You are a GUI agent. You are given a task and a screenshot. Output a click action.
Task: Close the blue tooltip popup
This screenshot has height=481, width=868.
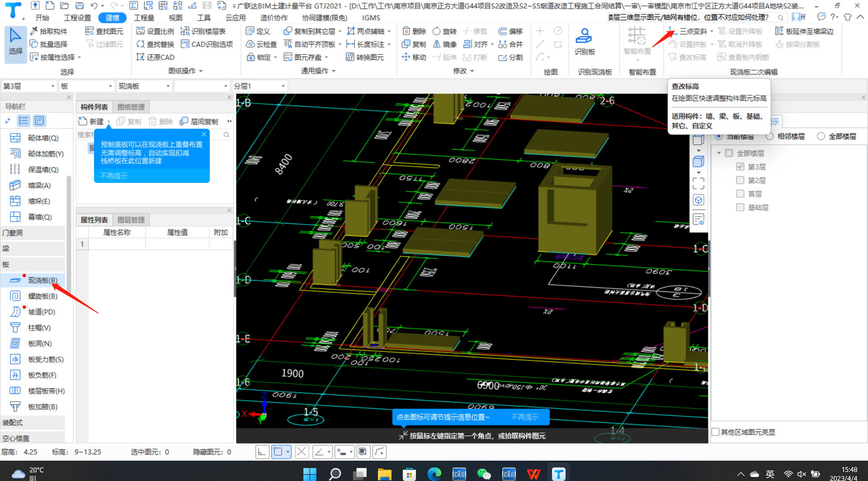click(204, 134)
